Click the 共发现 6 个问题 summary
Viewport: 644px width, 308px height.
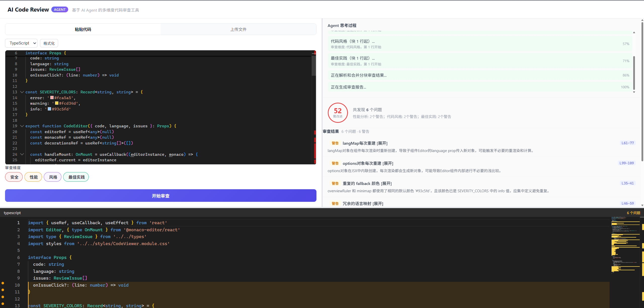[367, 110]
